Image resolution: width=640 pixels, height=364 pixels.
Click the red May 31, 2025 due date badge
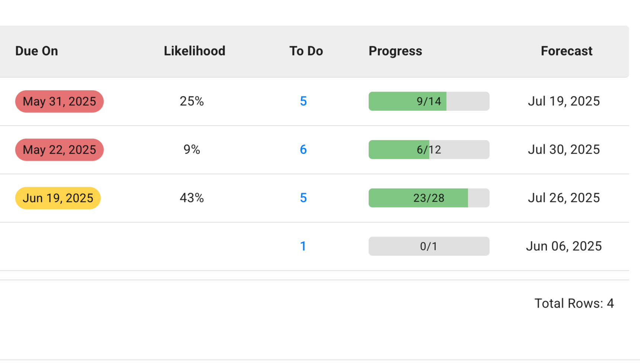point(59,102)
